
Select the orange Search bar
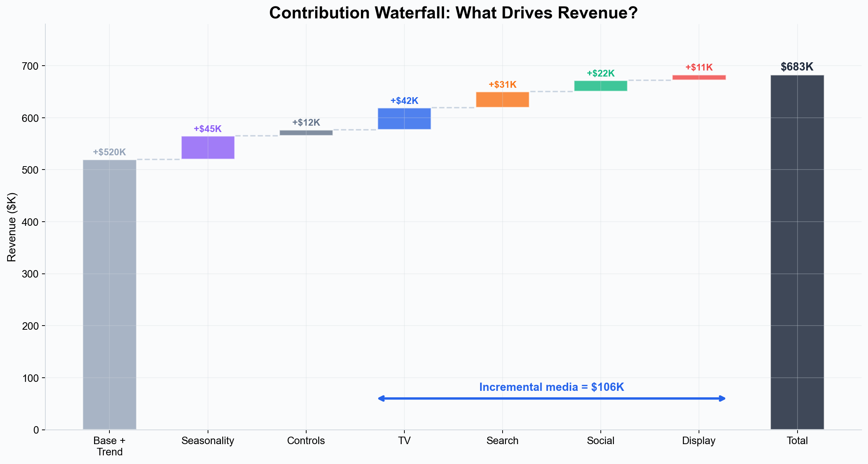(503, 99)
